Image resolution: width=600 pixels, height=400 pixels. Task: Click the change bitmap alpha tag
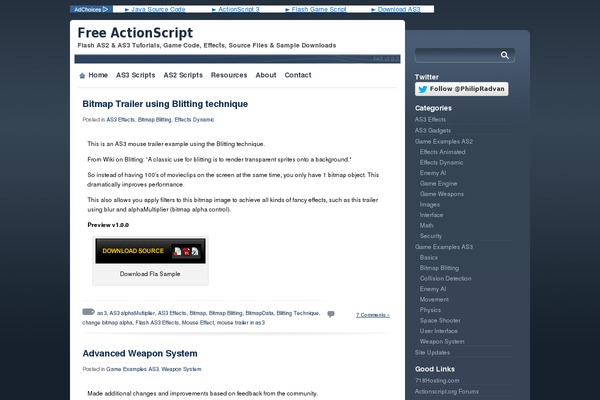click(x=107, y=323)
